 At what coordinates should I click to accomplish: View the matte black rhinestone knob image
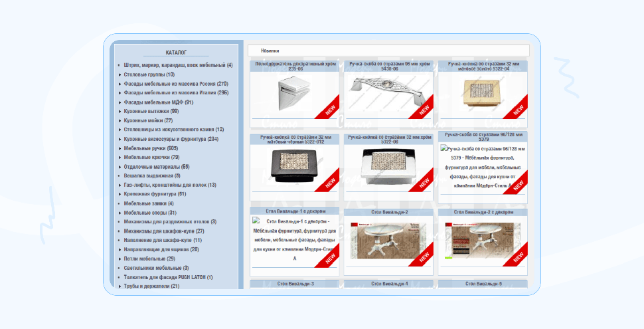pos(293,165)
